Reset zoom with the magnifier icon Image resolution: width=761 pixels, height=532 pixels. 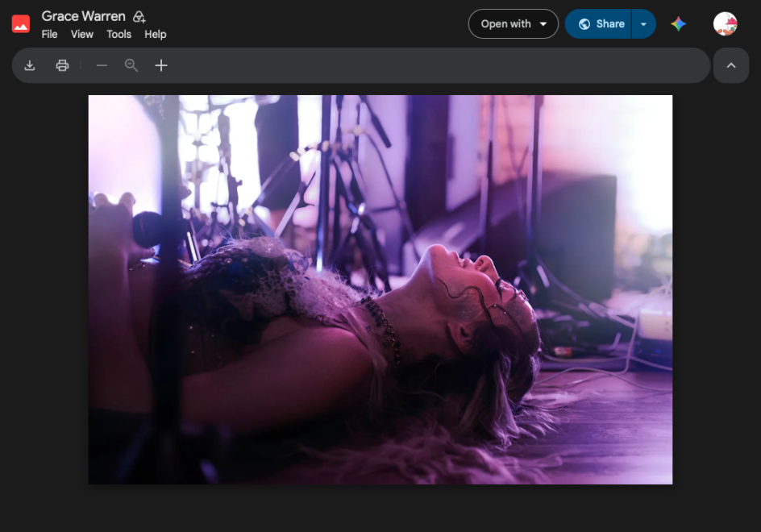131,65
